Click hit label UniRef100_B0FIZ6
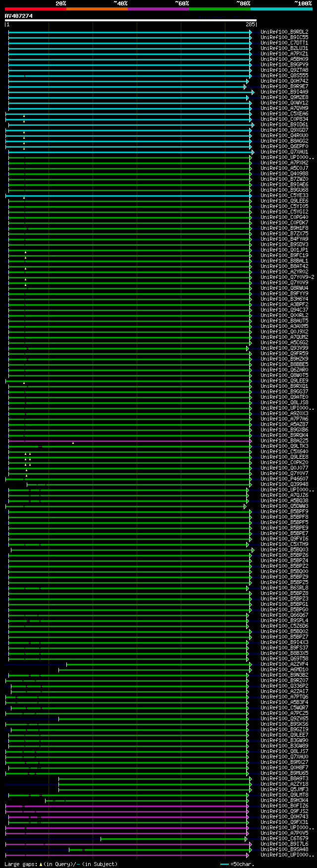Viewport: 317px width, 868px height. coord(284,806)
